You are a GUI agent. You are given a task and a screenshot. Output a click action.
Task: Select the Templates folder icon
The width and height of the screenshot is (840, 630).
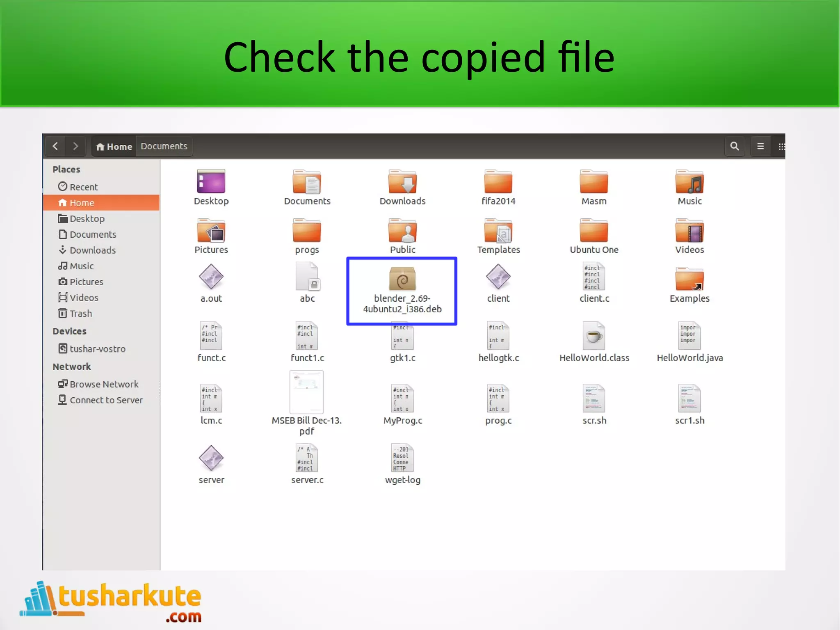click(x=498, y=236)
